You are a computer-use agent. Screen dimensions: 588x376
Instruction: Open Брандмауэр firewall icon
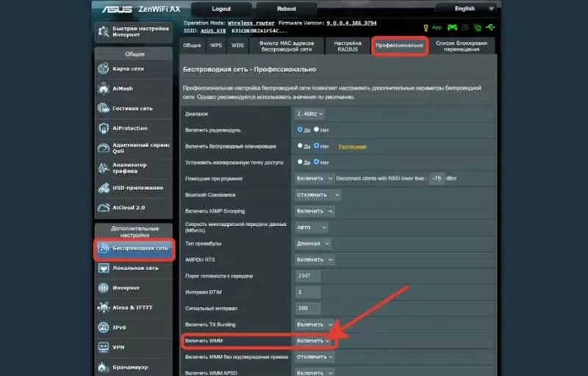[104, 367]
